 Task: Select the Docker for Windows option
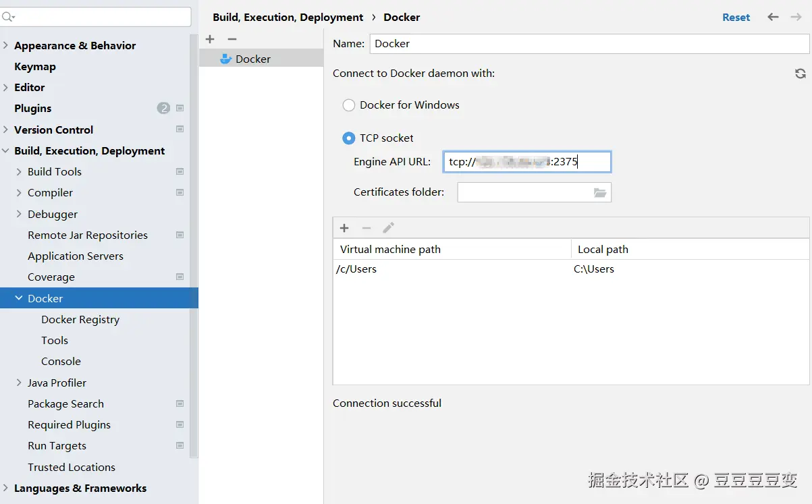[349, 105]
